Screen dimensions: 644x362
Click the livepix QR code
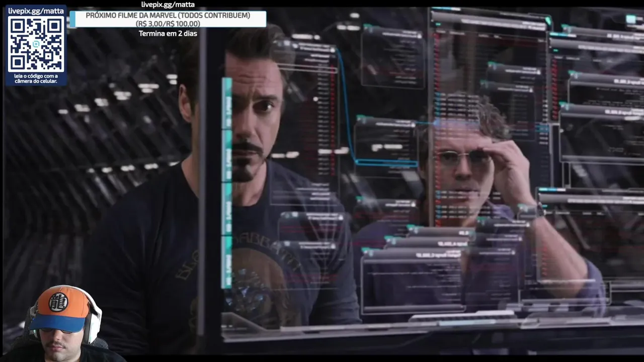[x=36, y=44]
